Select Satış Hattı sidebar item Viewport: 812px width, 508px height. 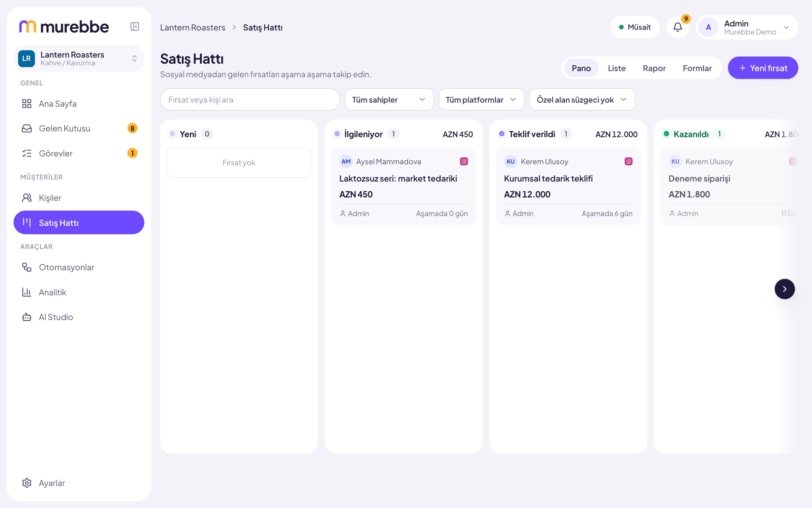point(79,223)
